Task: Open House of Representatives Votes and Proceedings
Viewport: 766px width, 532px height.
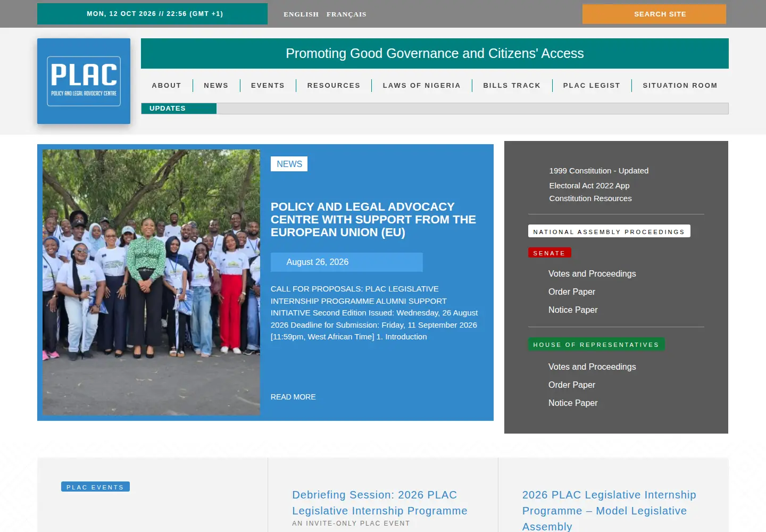Action: coord(592,367)
